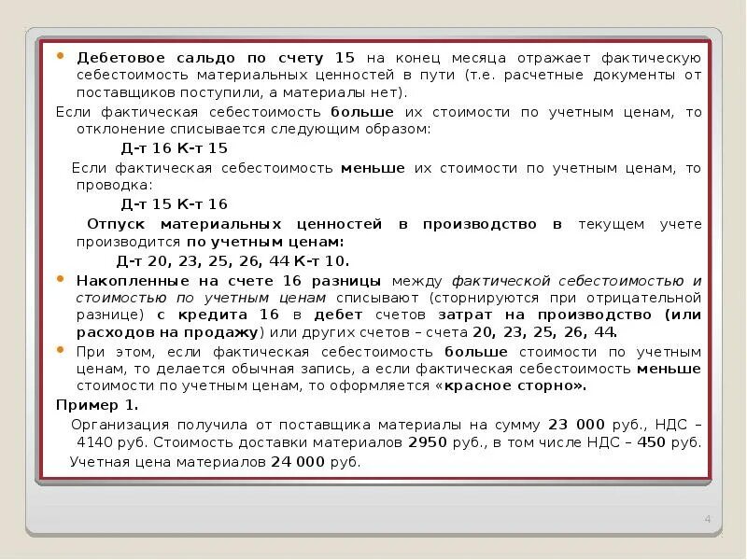
Task: Select the posting 'Д-т 15 К-т 16'
Action: coord(175,204)
